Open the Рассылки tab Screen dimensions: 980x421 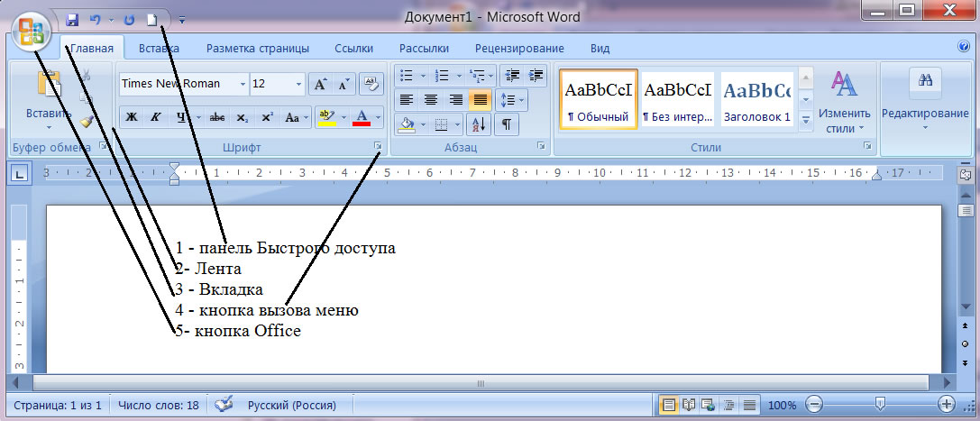coord(424,48)
